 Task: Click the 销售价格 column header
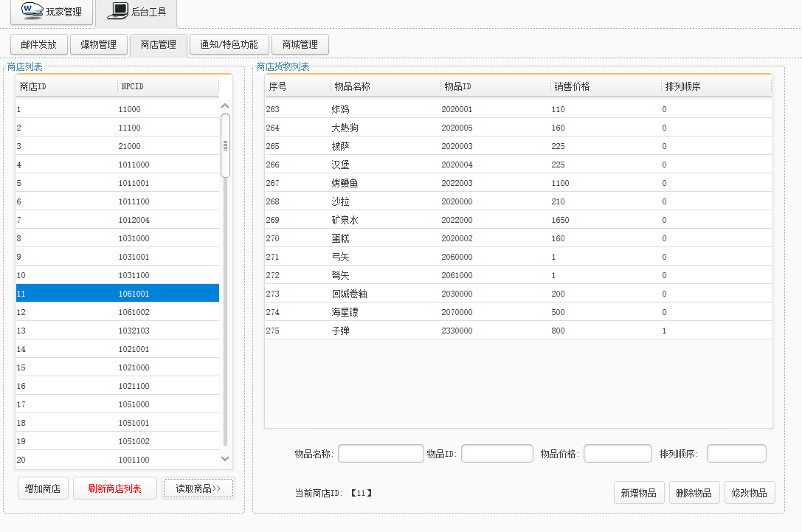click(606, 86)
